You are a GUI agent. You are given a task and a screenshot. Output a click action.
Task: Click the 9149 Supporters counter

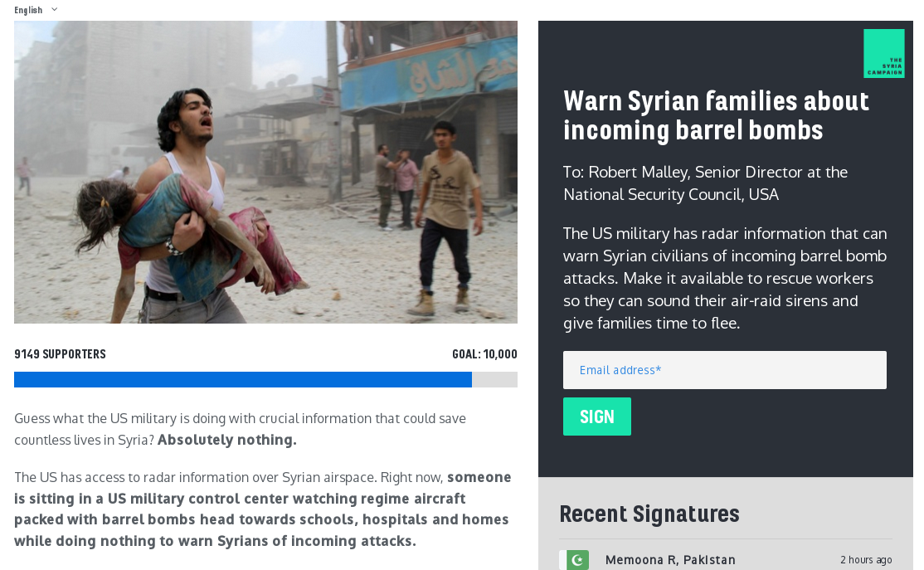pyautogui.click(x=60, y=353)
